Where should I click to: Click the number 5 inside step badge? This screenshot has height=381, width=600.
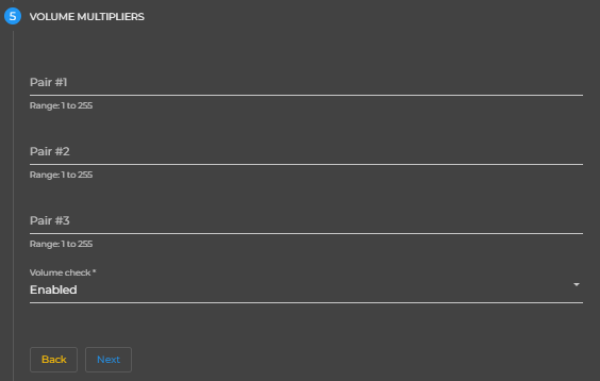point(13,16)
